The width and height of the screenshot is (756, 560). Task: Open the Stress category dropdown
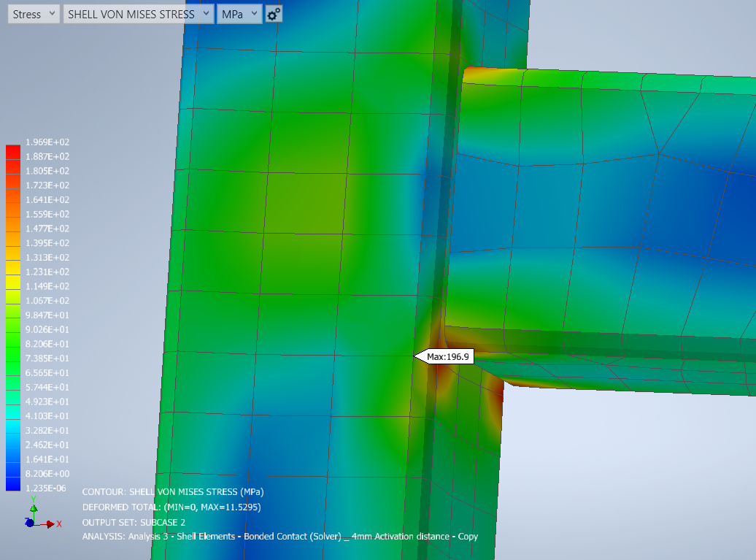33,13
